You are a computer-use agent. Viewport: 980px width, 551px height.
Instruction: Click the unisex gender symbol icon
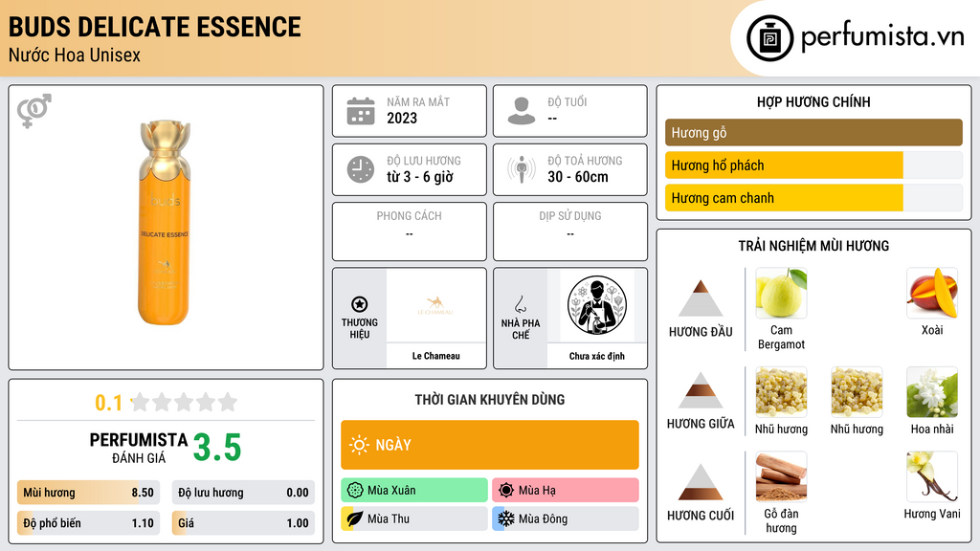click(34, 111)
